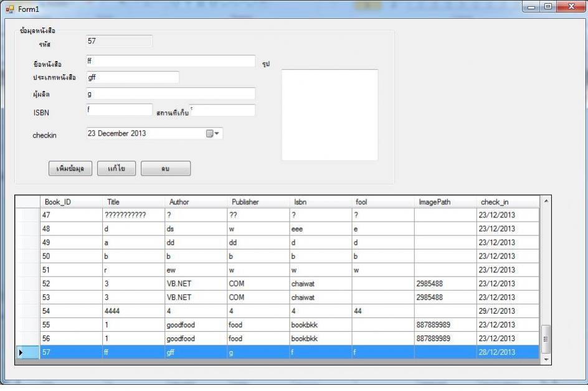The height and width of the screenshot is (391, 588).
Task: Select the 'VB.NET' Author cell in row 53
Action: (196, 298)
